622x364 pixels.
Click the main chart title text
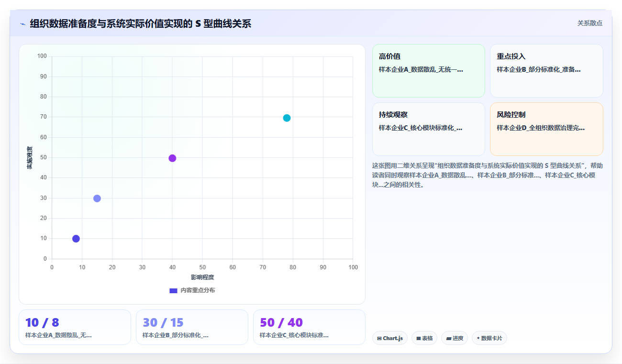[x=140, y=23]
